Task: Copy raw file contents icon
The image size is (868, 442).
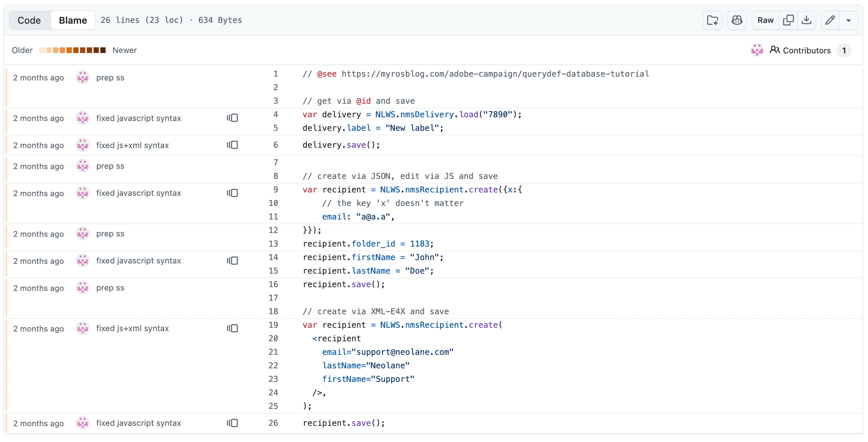Action: [x=788, y=20]
